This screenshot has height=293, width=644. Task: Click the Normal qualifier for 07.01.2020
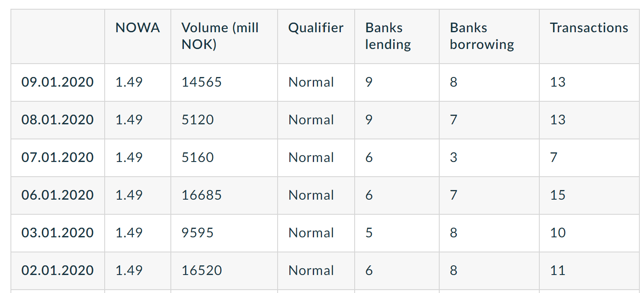(x=311, y=157)
